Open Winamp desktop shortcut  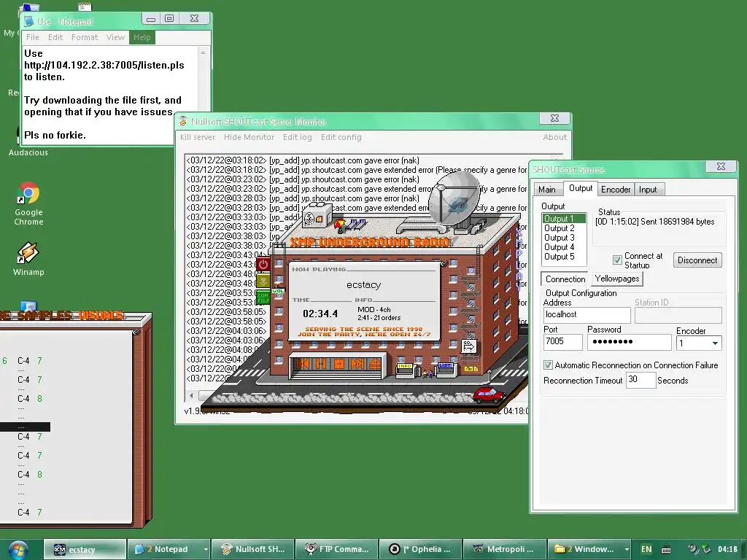pos(28,259)
